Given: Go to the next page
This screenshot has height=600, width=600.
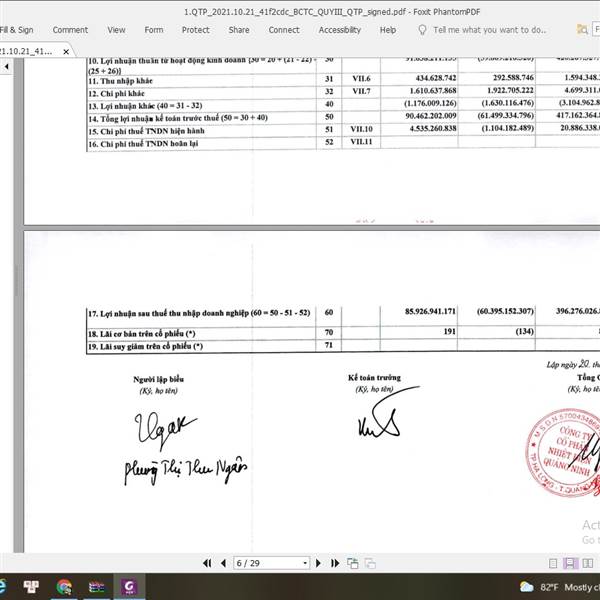Looking at the screenshot, I should click(318, 563).
